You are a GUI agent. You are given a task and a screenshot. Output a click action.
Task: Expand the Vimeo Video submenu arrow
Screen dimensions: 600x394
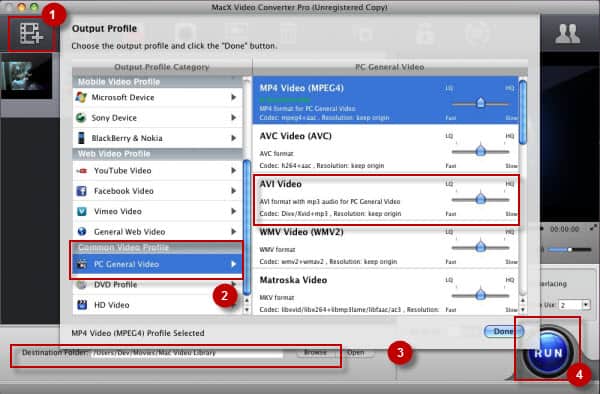click(x=233, y=211)
